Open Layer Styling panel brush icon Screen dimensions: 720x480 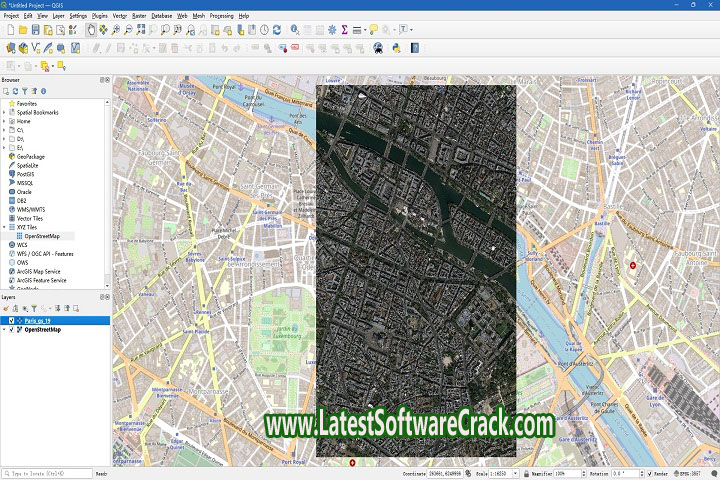[x=6, y=308]
